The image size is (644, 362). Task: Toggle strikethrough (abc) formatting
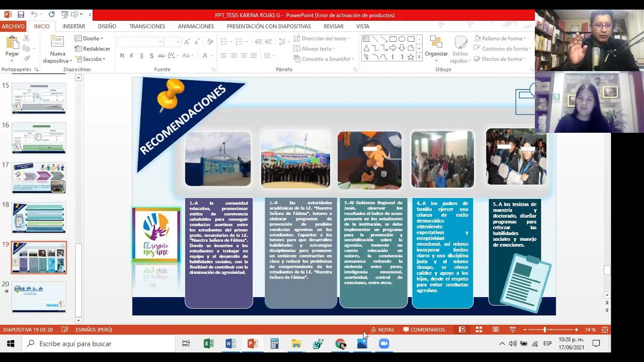162,55
